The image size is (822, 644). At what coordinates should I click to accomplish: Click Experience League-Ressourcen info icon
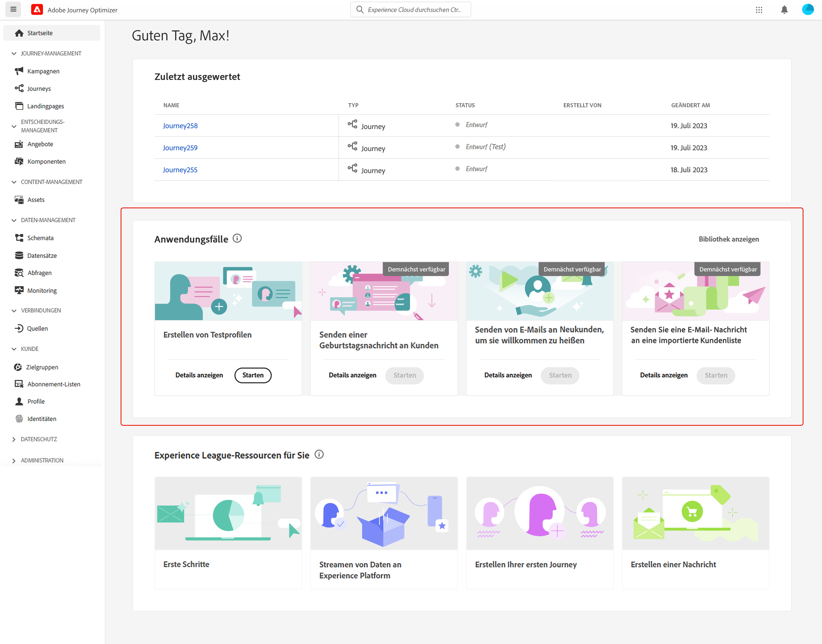pos(319,454)
